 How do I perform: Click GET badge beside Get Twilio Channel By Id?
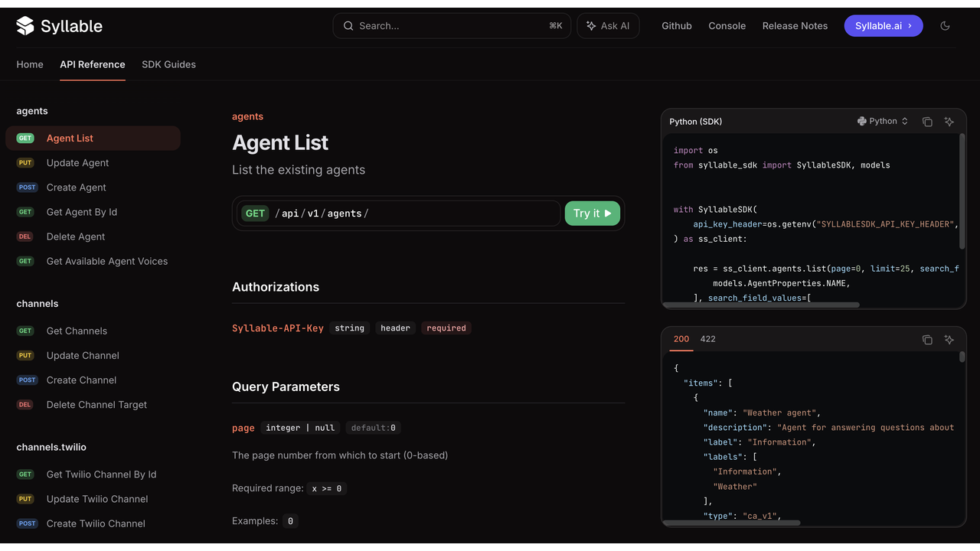point(25,474)
